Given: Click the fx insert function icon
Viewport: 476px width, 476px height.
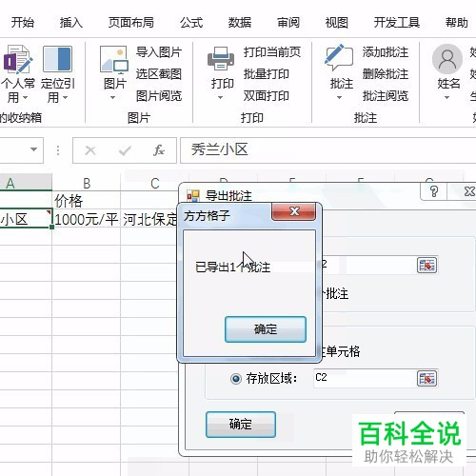Looking at the screenshot, I should [x=159, y=150].
